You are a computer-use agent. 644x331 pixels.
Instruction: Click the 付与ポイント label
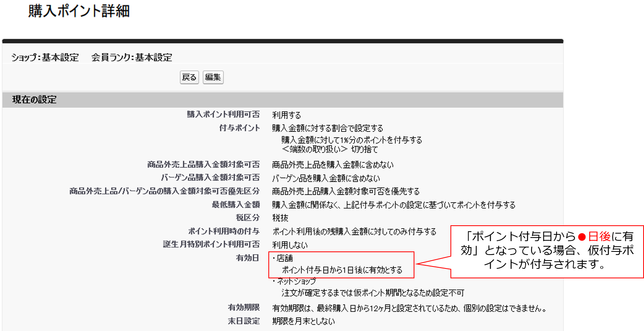tap(239, 128)
